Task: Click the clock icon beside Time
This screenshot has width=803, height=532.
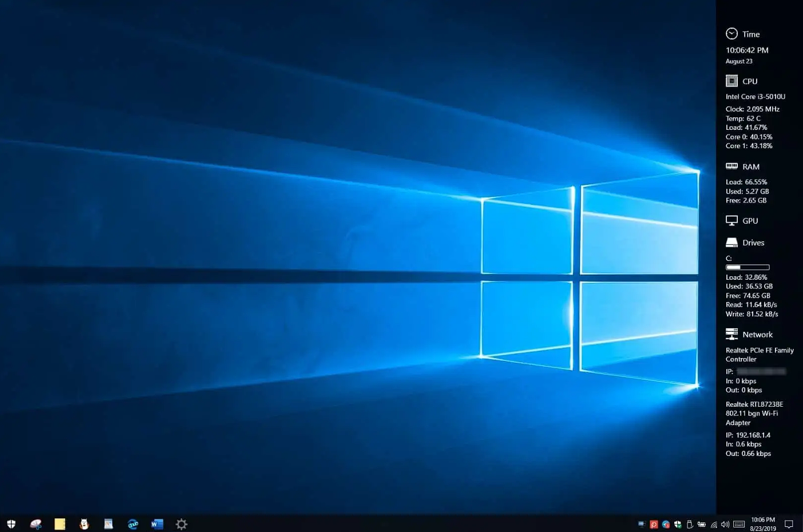Action: (x=732, y=34)
